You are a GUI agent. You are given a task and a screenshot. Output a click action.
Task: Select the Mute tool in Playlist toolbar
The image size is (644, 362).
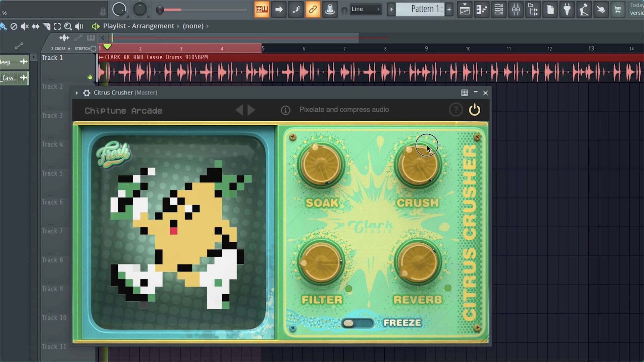coord(24,26)
